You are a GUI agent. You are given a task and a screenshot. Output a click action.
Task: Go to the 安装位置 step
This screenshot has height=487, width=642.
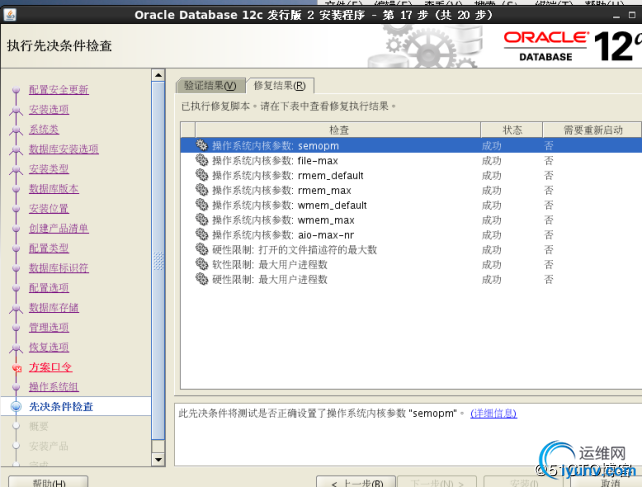(49, 208)
